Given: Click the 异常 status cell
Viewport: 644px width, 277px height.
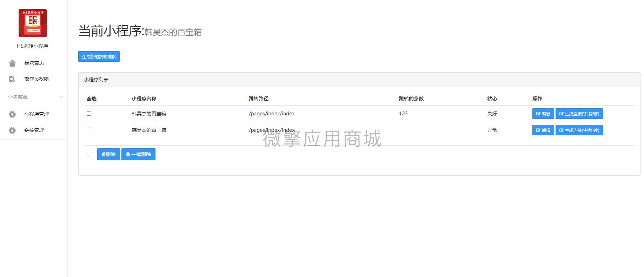Looking at the screenshot, I should pos(492,130).
